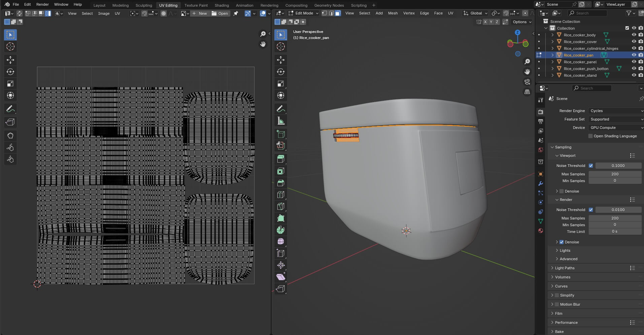This screenshot has height=335, width=644.
Task: Click the New image button
Action: 200,13
